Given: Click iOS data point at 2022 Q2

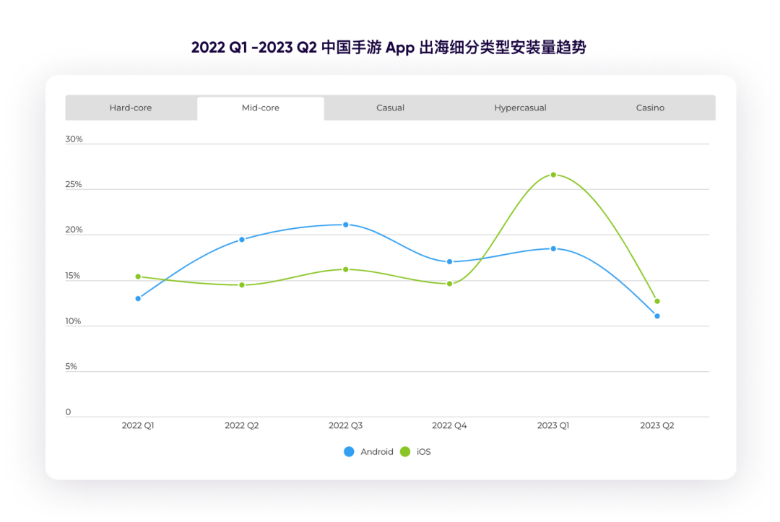Looking at the screenshot, I should click(242, 285).
